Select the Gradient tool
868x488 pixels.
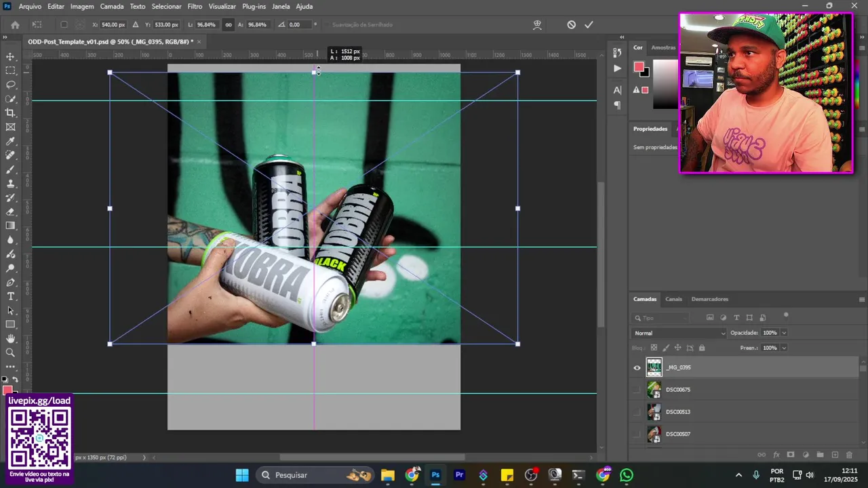[x=10, y=226]
